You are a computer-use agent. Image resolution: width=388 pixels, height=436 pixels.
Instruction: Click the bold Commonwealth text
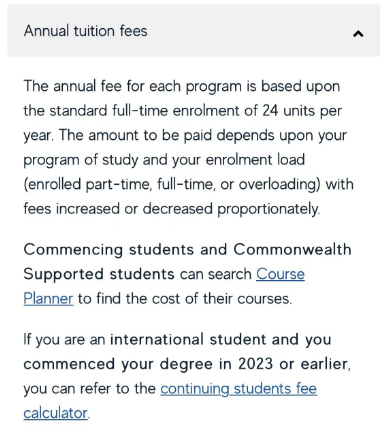coord(292,250)
